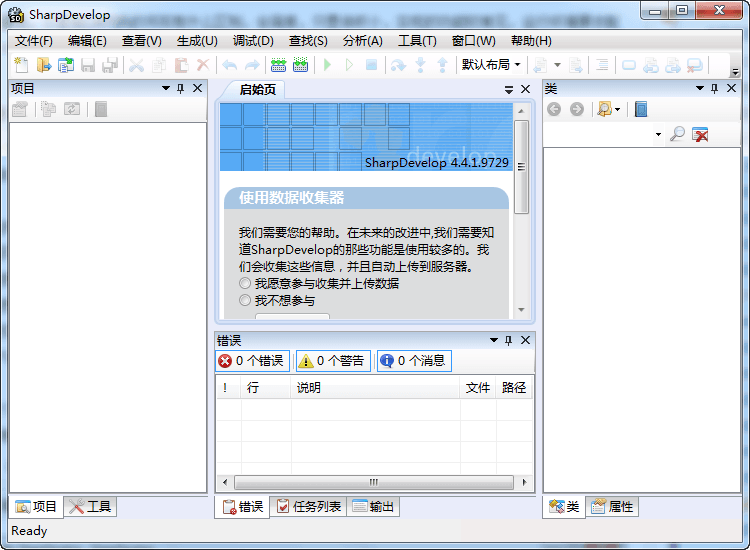
Task: Select the 我愿意参与收集并上传数据 radio button
Action: (x=245, y=284)
